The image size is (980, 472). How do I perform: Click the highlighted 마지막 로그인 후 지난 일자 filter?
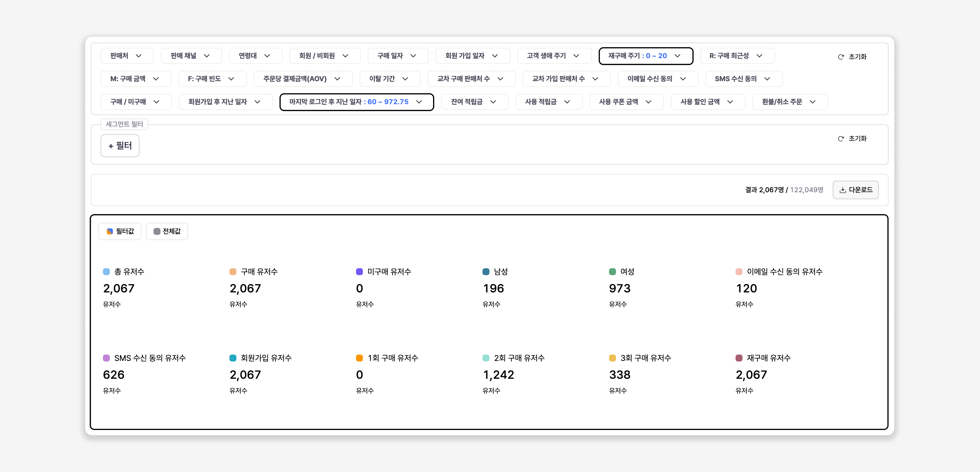tap(357, 102)
